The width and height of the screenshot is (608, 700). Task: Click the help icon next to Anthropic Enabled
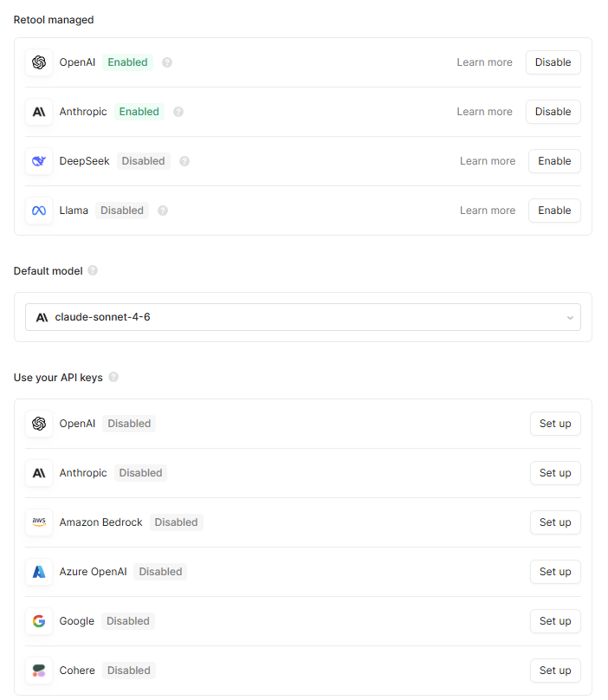(x=178, y=112)
